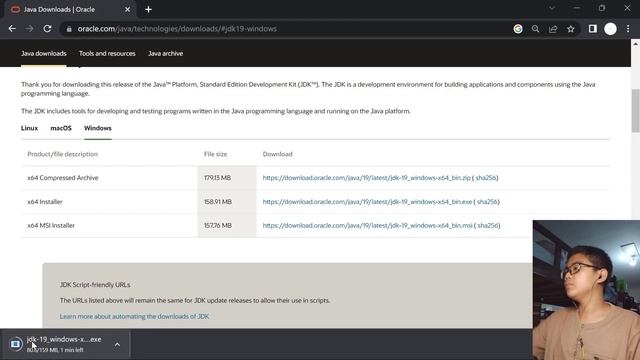The image size is (640, 360).
Task: Download the jdk-19 windows x64 exe link
Action: [367, 202]
